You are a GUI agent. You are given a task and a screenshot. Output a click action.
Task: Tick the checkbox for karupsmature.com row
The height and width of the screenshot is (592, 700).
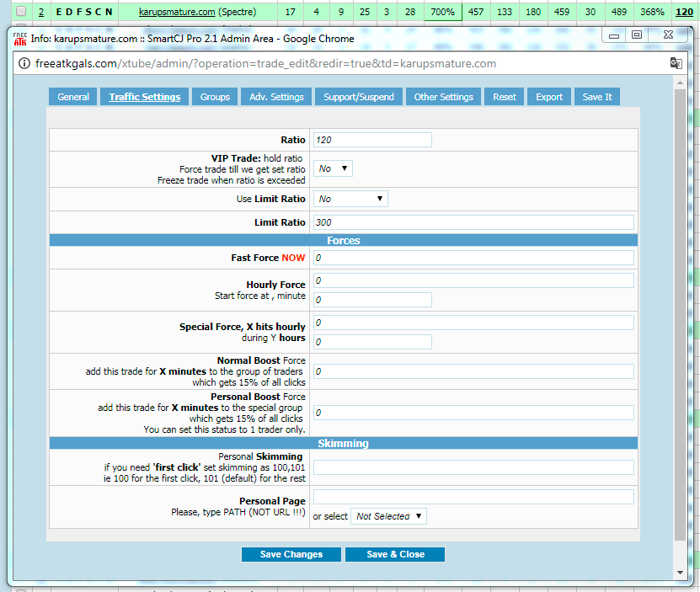pyautogui.click(x=21, y=12)
